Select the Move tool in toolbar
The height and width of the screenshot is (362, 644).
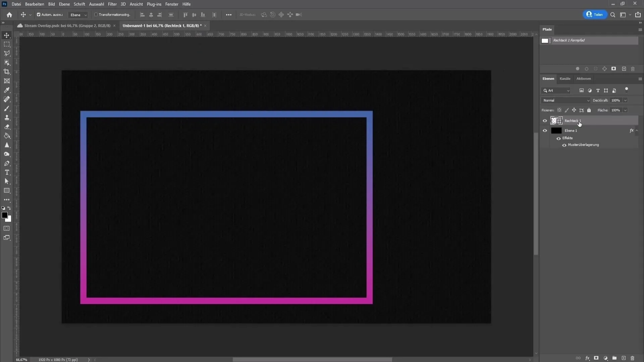[x=7, y=35]
